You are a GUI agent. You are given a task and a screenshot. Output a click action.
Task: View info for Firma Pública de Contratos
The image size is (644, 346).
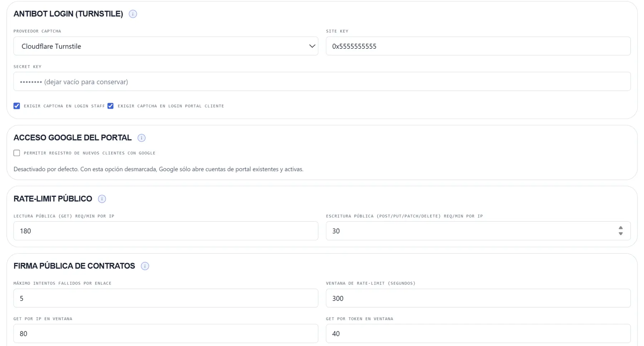pos(145,266)
